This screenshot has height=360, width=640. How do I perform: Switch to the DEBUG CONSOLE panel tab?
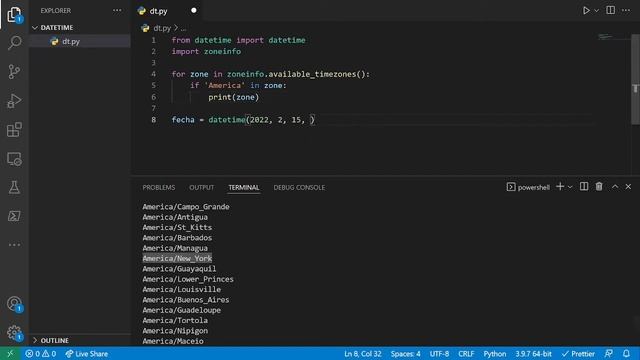(299, 187)
